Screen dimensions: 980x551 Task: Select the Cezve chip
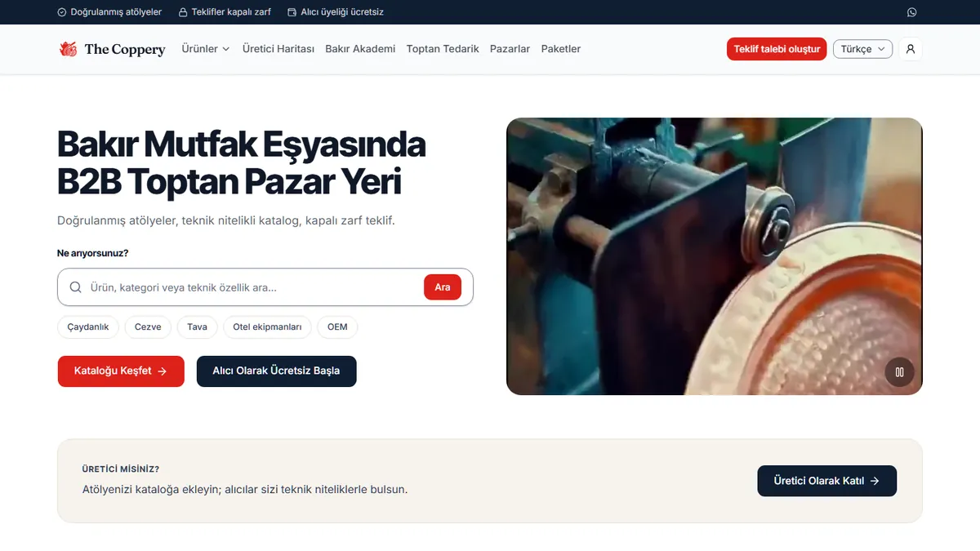148,327
